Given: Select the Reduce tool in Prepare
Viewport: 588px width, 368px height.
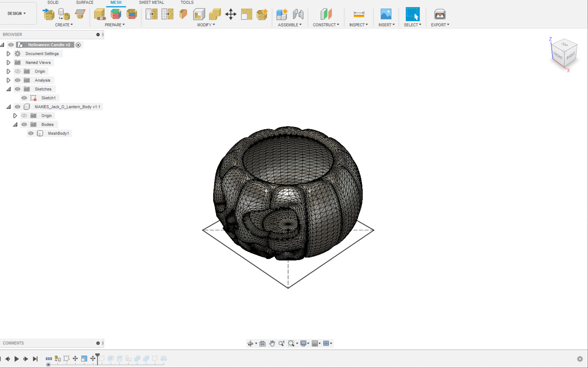Looking at the screenshot, I should [132, 14].
